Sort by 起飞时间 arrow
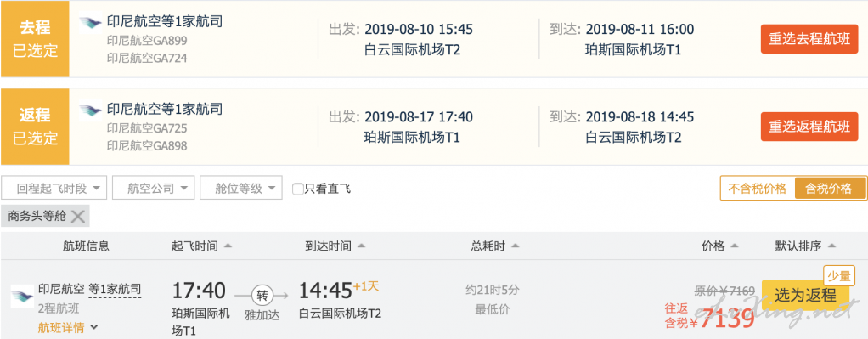Image resolution: width=868 pixels, height=339 pixels. pyautogui.click(x=228, y=246)
